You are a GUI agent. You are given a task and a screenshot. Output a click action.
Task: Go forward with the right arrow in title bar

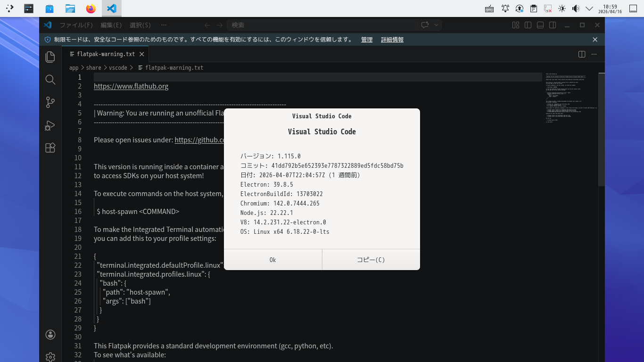coord(220,25)
